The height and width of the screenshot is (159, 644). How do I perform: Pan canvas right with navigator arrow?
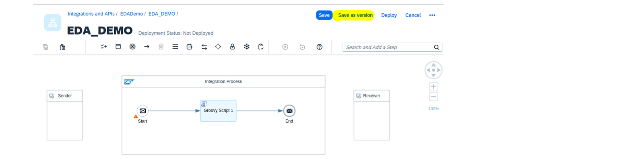[439, 70]
